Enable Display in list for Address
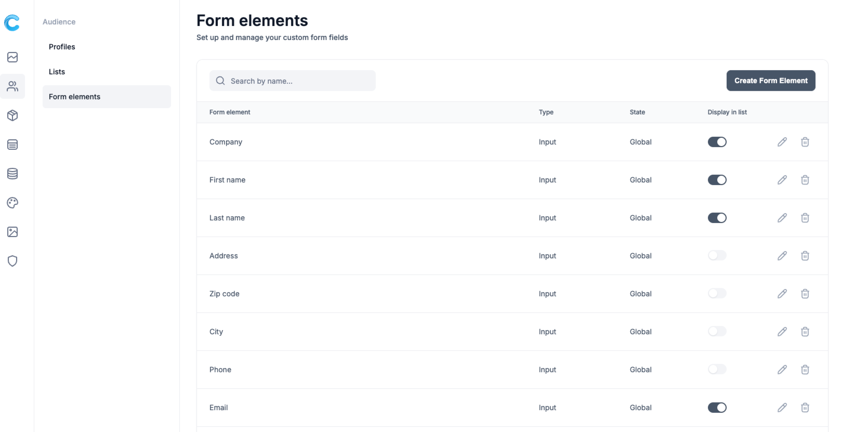 [x=717, y=256]
